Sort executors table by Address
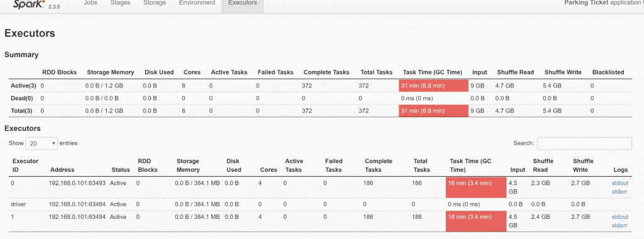644x239 pixels. [62, 170]
